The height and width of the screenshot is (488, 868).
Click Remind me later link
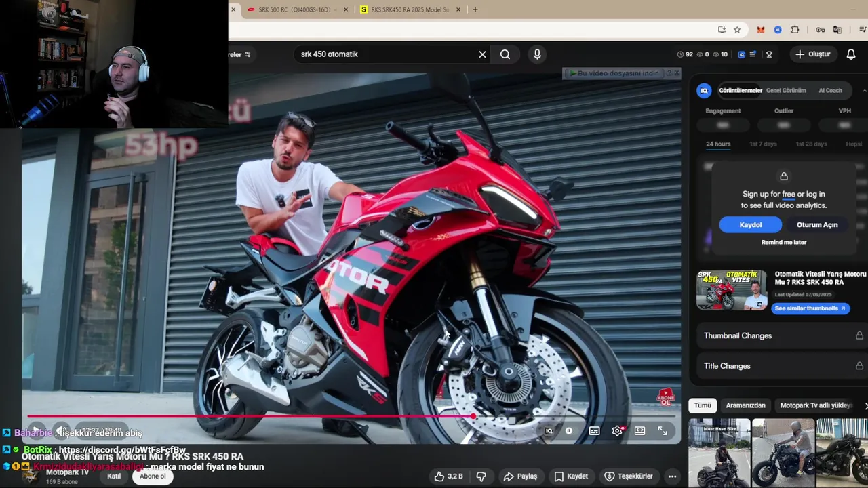tap(784, 243)
